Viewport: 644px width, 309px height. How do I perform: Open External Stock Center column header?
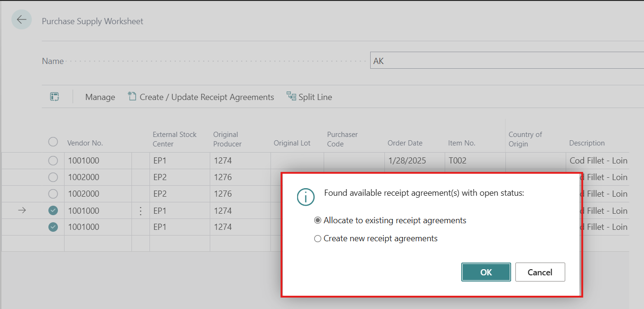coord(174,139)
